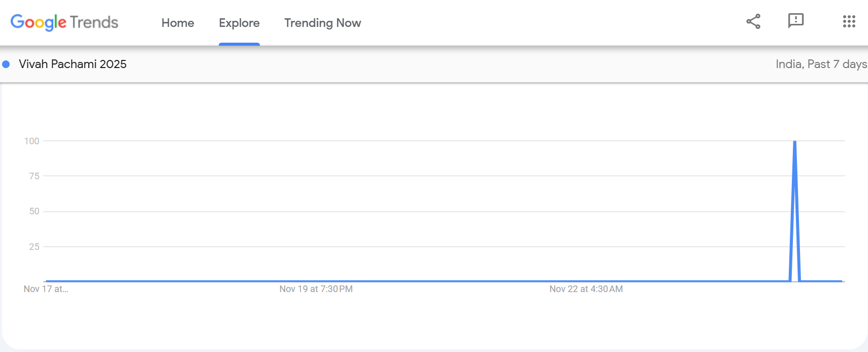Viewport: 868px width, 352px height.
Task: Click the colorful Google wordmark
Action: coord(38,22)
